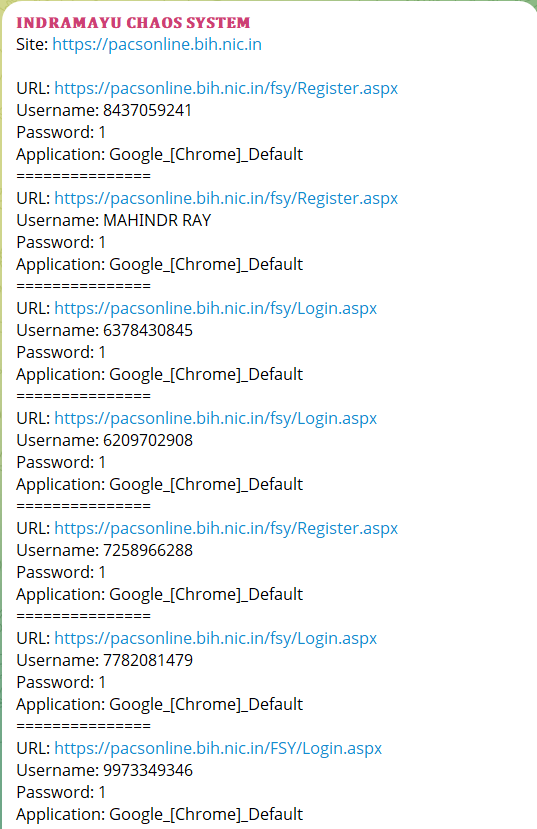Viewport: 537px width, 829px height.
Task: Open the Site link pacsonline.bih.nic.in
Action: (x=157, y=44)
